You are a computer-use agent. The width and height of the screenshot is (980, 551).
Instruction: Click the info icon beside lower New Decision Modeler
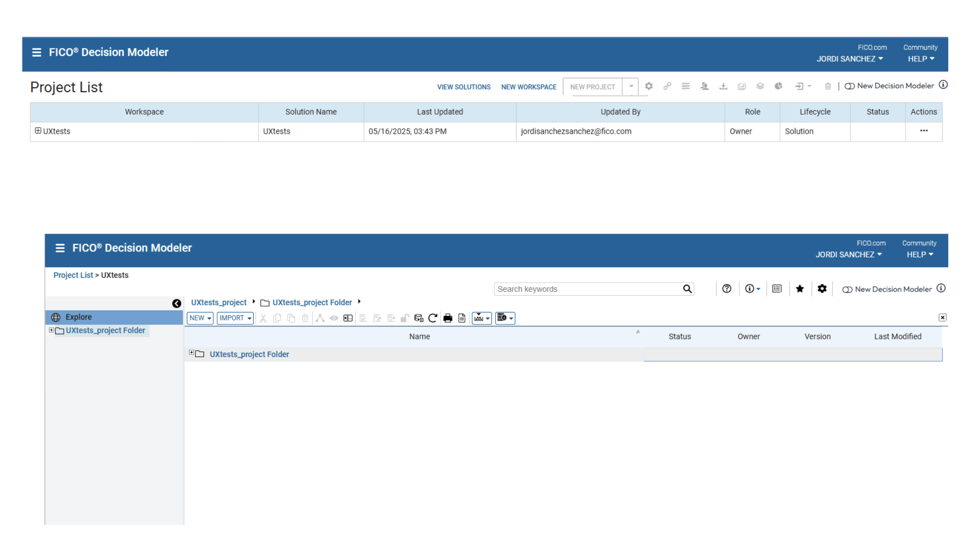(x=941, y=288)
